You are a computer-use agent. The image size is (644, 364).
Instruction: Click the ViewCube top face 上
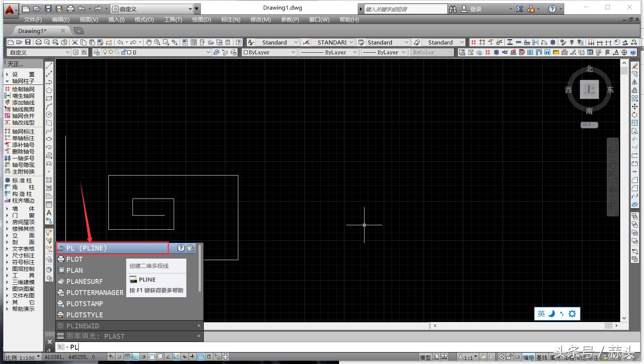pyautogui.click(x=589, y=89)
